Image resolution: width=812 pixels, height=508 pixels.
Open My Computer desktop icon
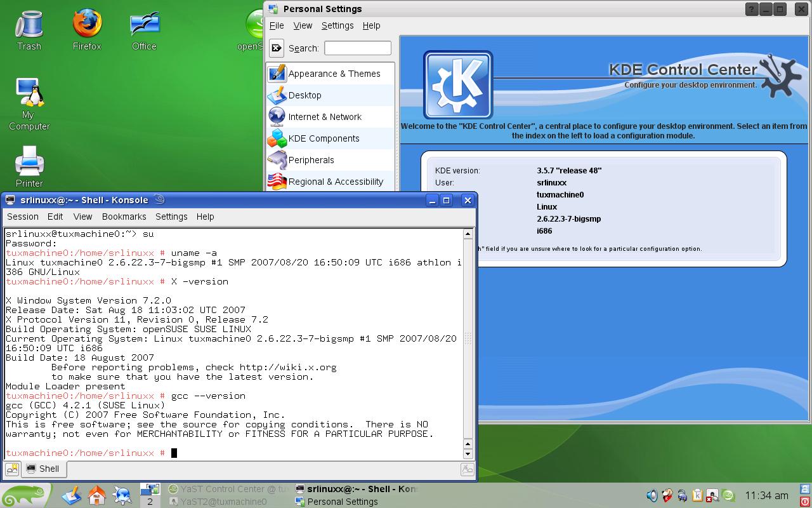[29, 104]
